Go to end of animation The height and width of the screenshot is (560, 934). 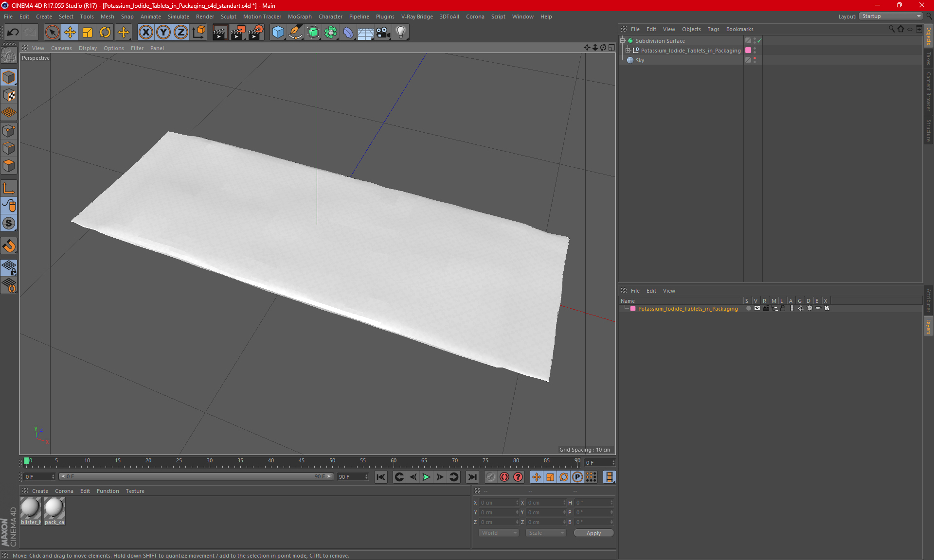pyautogui.click(x=472, y=477)
